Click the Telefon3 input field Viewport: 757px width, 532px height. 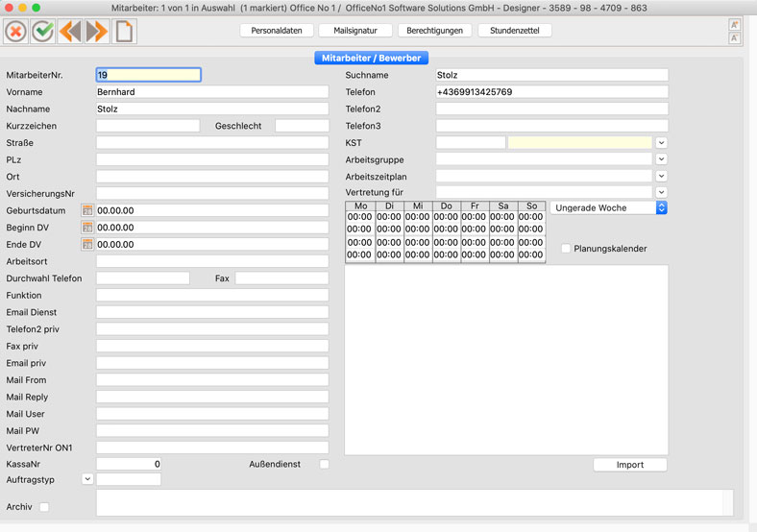[x=552, y=126]
